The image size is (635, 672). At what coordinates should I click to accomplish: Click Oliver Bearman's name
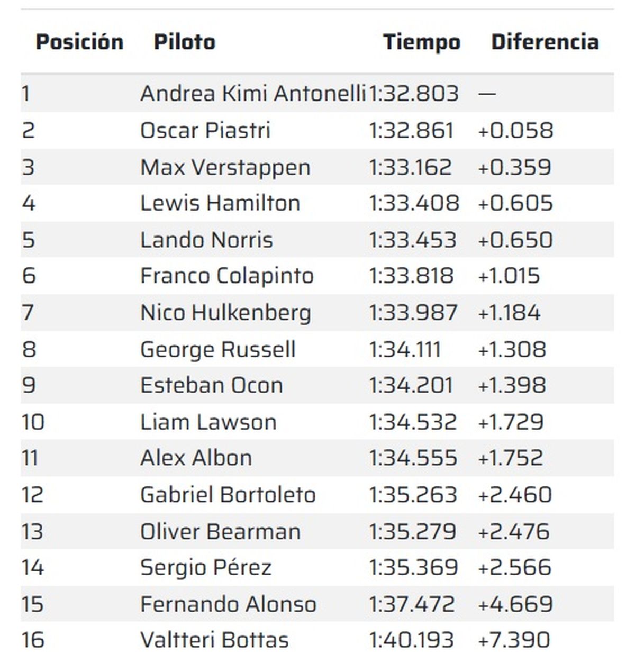pyautogui.click(x=220, y=531)
